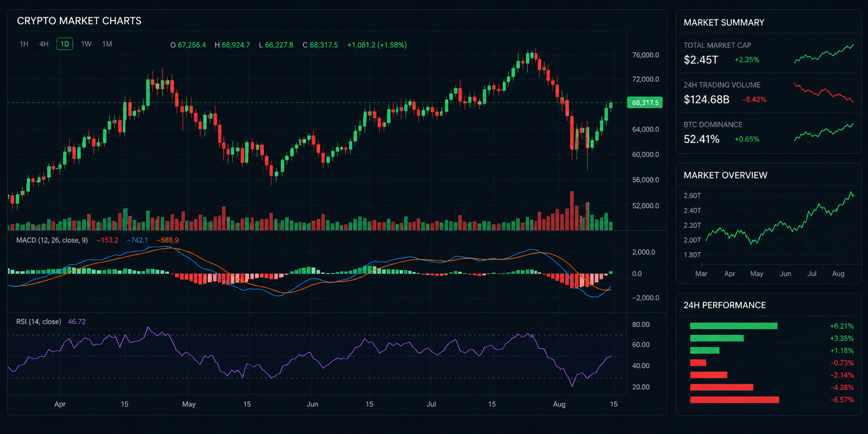This screenshot has width=868, height=434.
Task: Click the BTC Dominance 52.41% value
Action: pyautogui.click(x=701, y=139)
